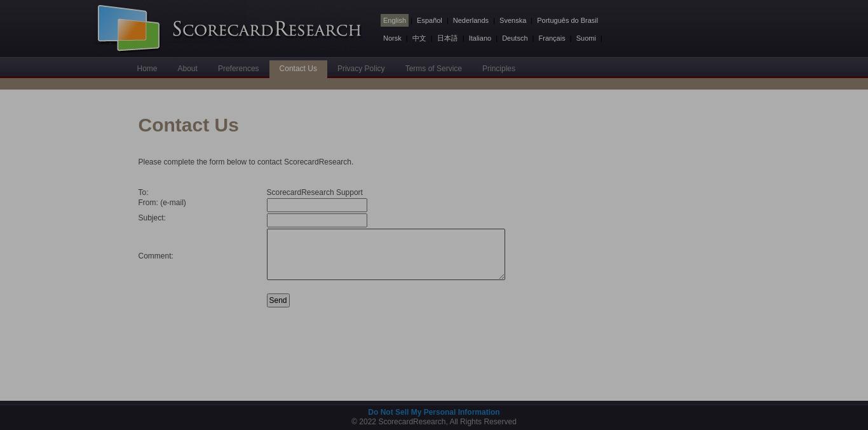Switch language to Deutsch
Image resolution: width=868 pixels, height=430 pixels.
(x=515, y=38)
